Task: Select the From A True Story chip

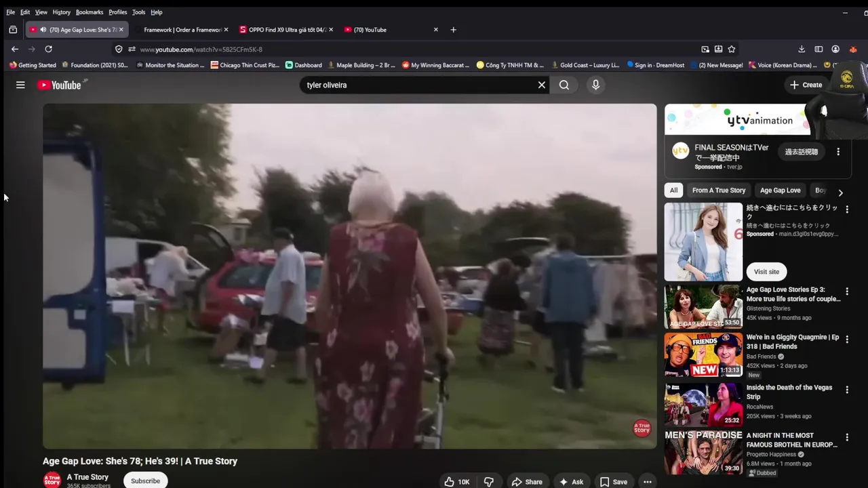Action: tap(719, 190)
